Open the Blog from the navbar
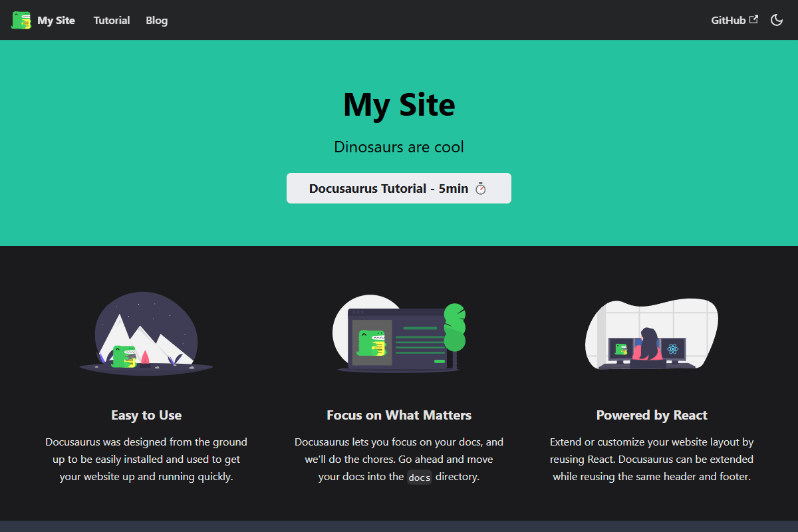The height and width of the screenshot is (532, 798). [156, 20]
